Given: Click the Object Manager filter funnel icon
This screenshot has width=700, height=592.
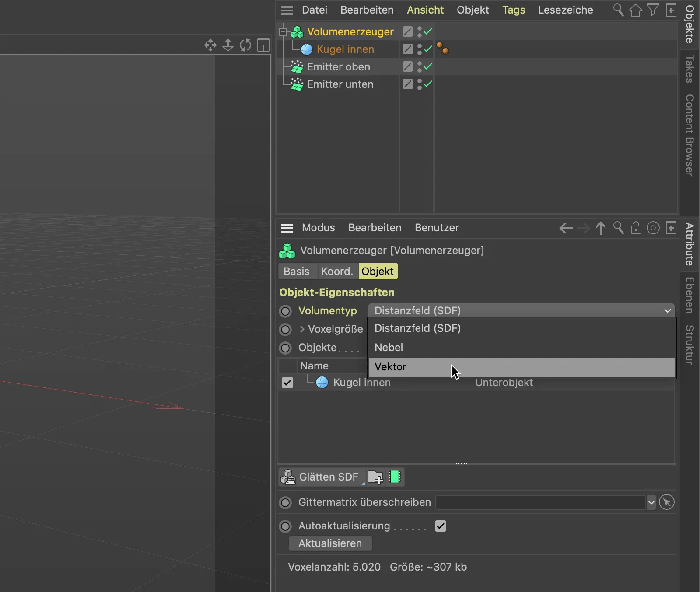Looking at the screenshot, I should pyautogui.click(x=653, y=10).
